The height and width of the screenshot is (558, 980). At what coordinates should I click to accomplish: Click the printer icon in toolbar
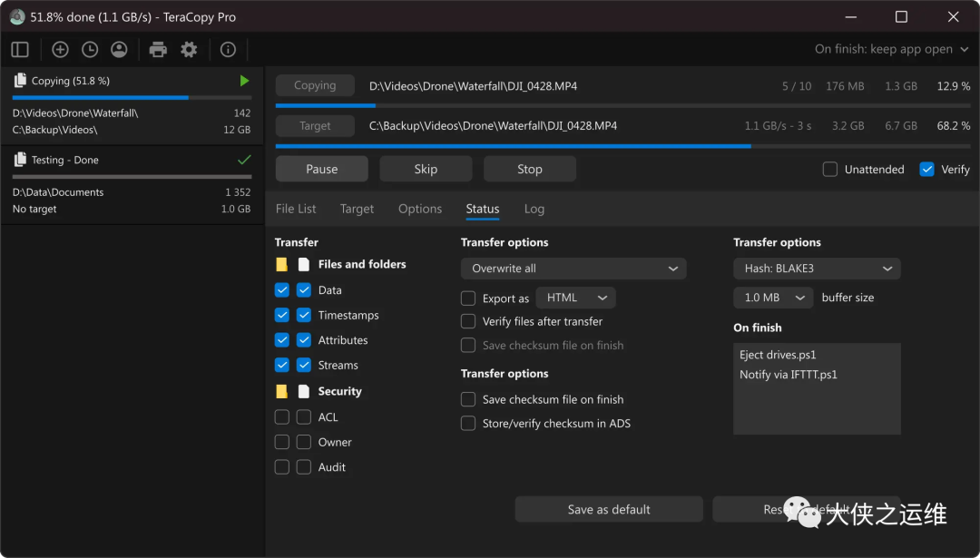click(x=158, y=50)
